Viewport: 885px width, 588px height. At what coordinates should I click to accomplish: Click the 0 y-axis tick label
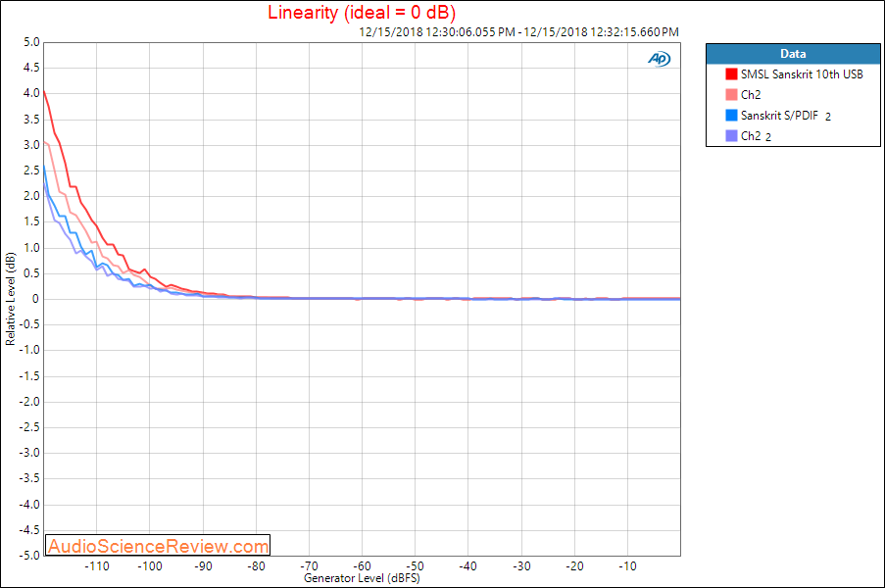36,299
